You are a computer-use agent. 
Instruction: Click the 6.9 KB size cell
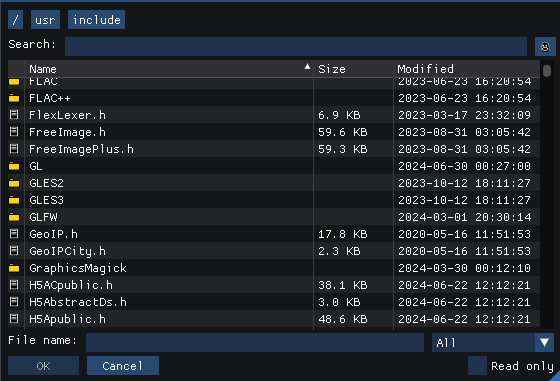coord(339,115)
